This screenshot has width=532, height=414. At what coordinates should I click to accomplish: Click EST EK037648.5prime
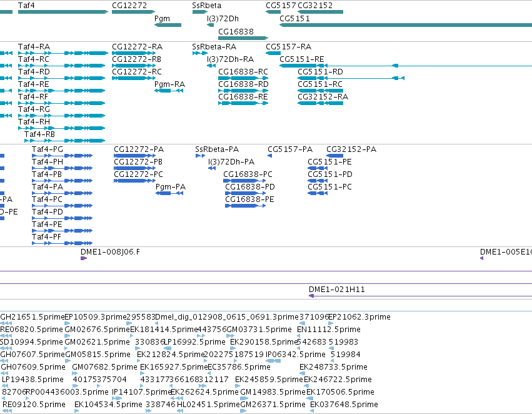pos(344,405)
